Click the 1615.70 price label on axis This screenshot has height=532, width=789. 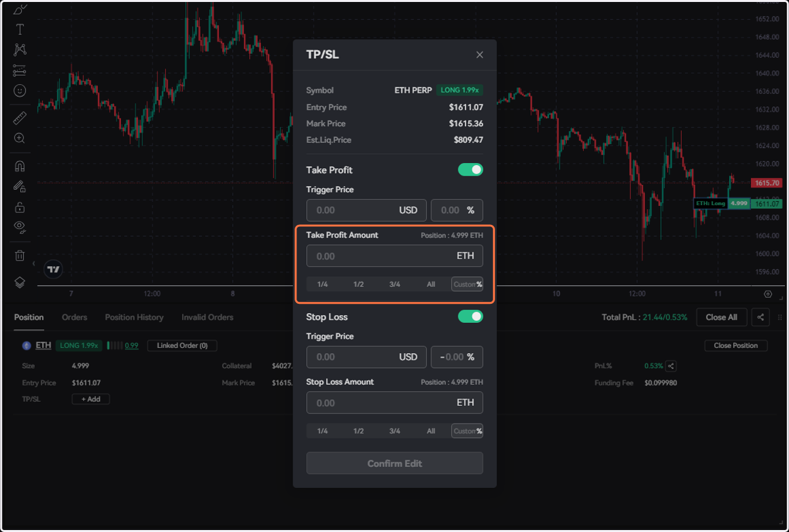[767, 183]
